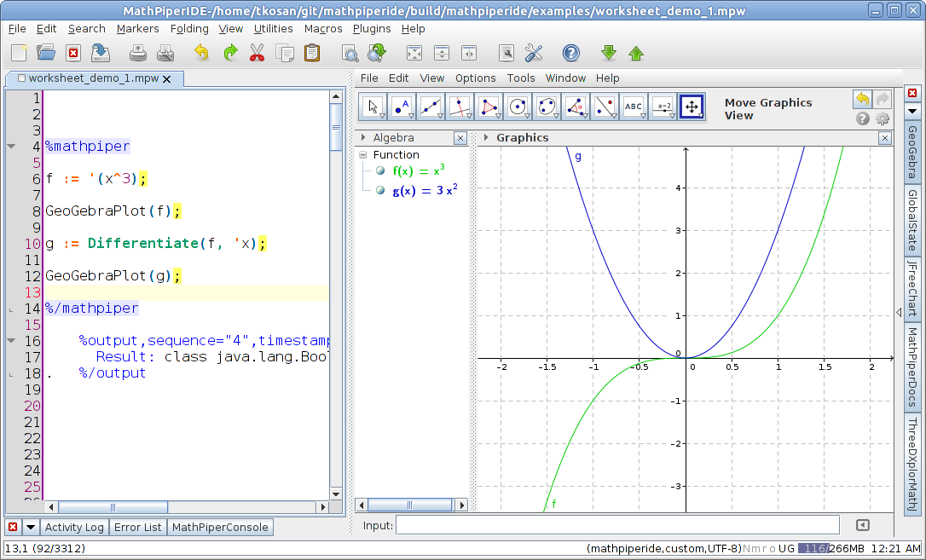The width and height of the screenshot is (926, 560).
Task: Pick the Polygon tool in GeoGebra toolbar
Action: click(489, 107)
